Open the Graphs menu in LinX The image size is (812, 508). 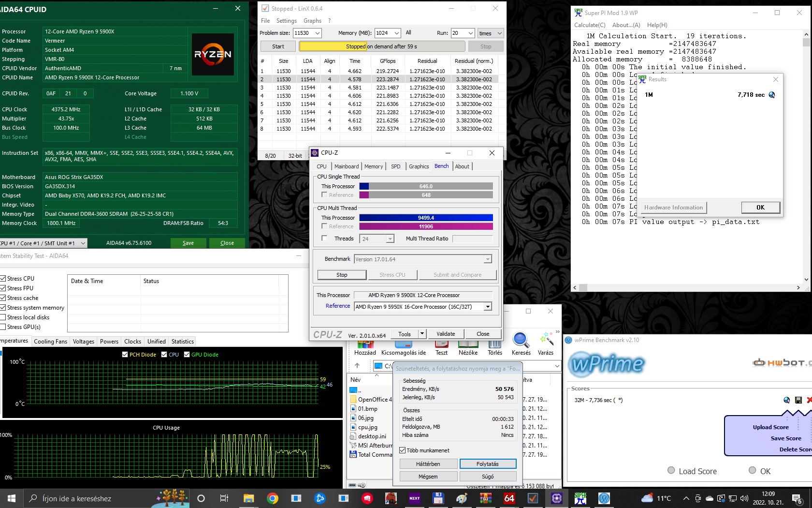(x=312, y=21)
